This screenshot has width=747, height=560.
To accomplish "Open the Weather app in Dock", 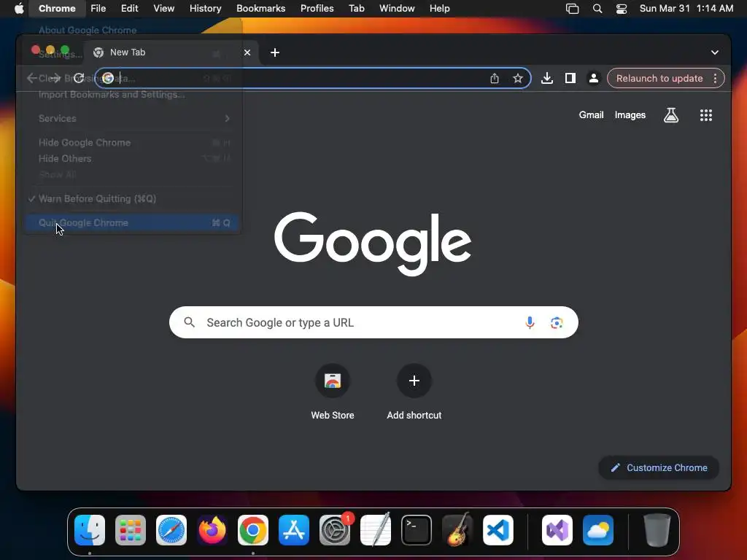I will [598, 530].
